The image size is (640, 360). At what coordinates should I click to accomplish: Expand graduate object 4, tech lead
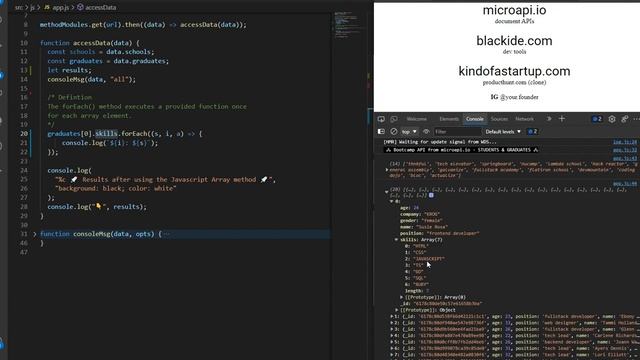pyautogui.click(x=392, y=336)
